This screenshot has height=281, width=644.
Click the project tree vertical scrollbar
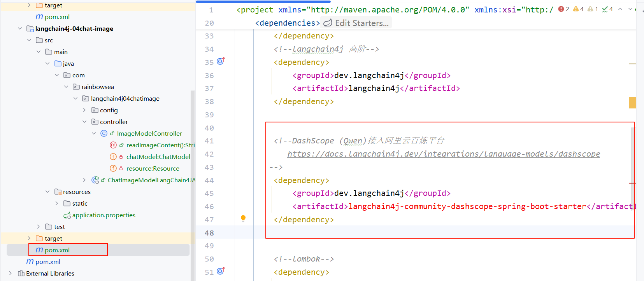pyautogui.click(x=192, y=185)
